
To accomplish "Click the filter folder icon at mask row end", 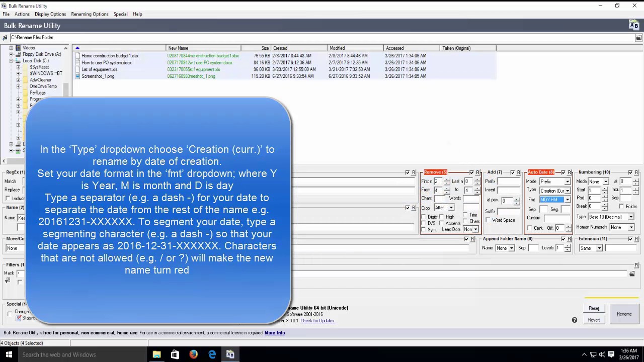I will click(x=632, y=274).
